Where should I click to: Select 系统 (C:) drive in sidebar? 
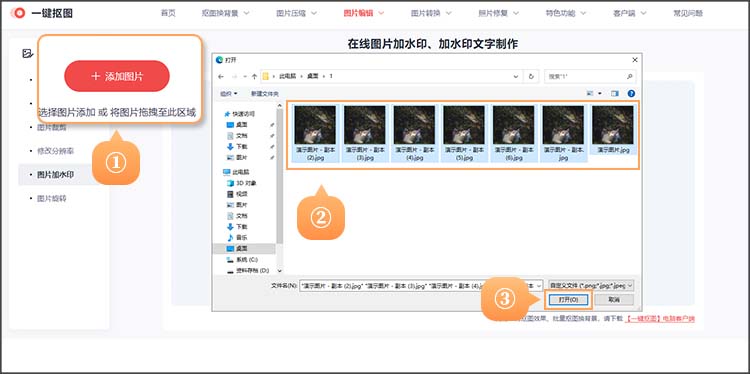242,260
